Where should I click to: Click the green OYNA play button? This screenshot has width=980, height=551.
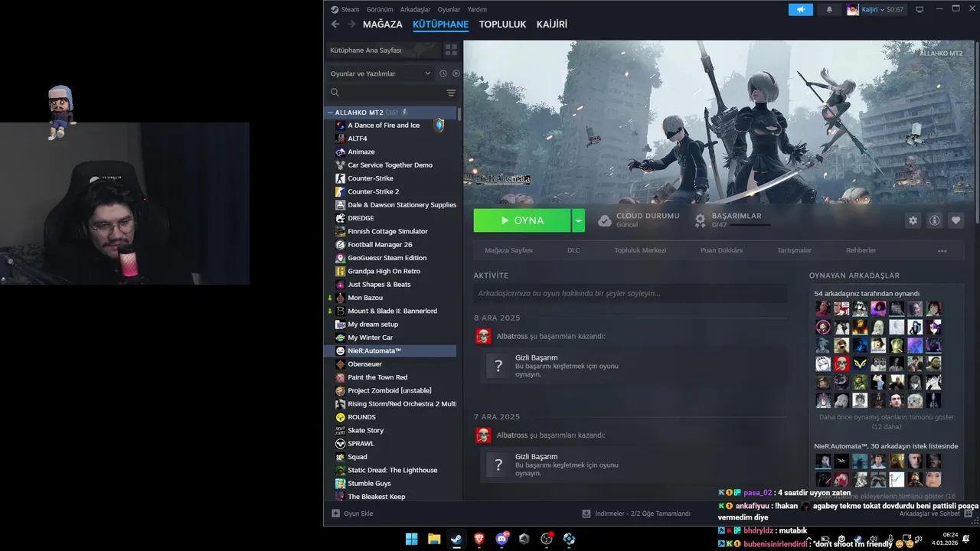tap(522, 220)
